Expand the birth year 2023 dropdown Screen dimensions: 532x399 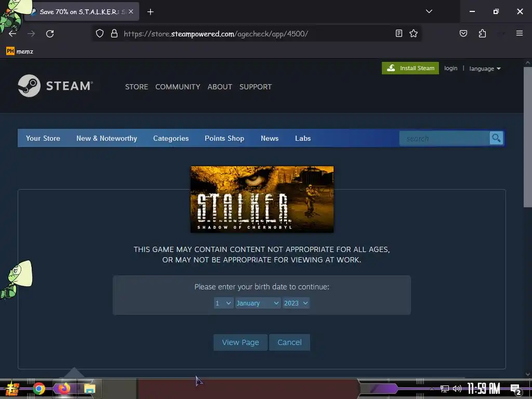[x=296, y=303]
